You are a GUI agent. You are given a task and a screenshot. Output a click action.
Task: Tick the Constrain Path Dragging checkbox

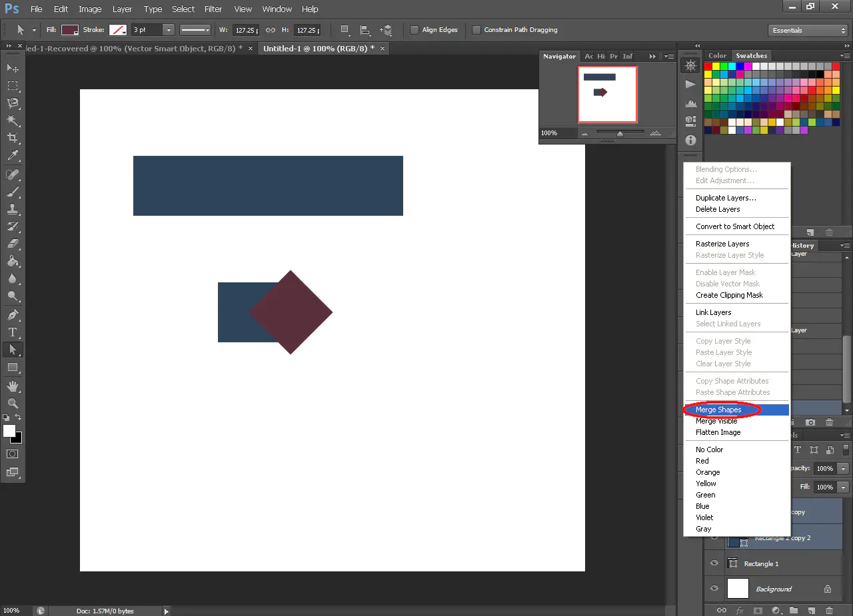476,30
